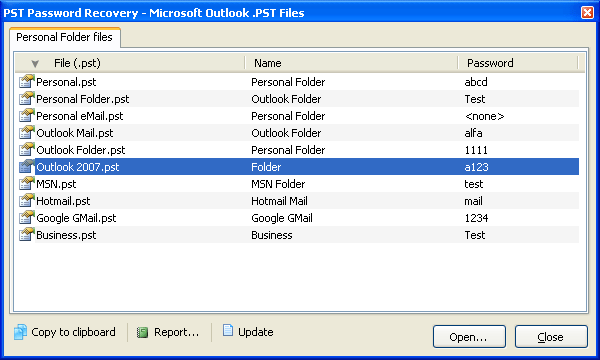Click the mail password cell
This screenshot has width=600, height=360.
(x=473, y=201)
